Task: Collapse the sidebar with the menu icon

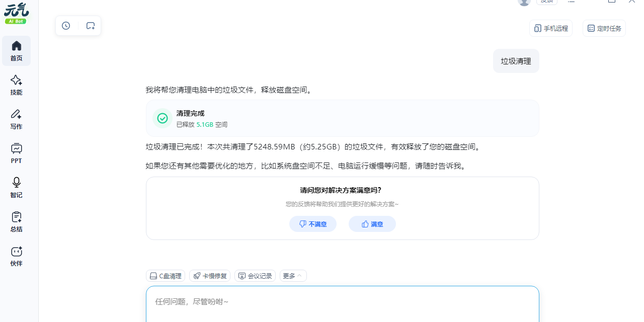Action: [571, 2]
